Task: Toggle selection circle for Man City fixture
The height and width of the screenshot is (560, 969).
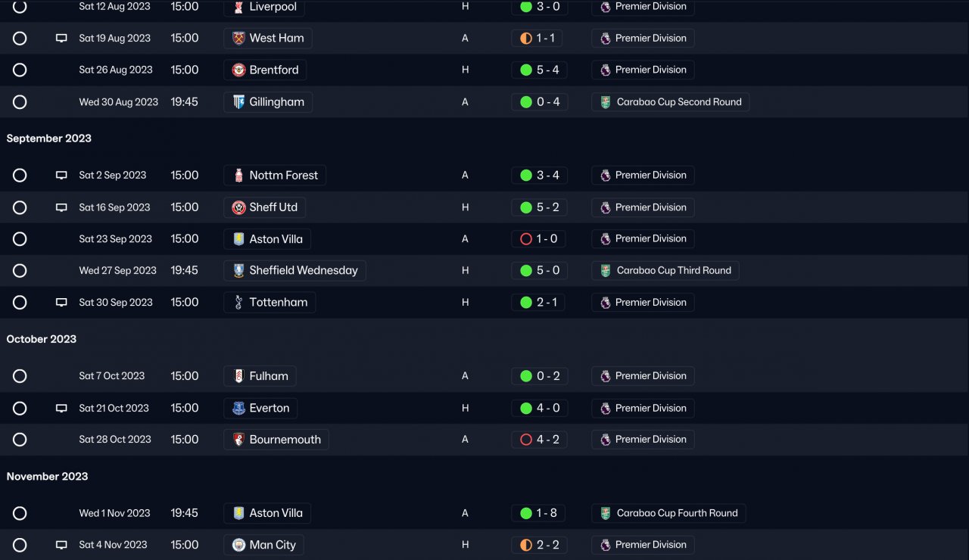Action: [x=20, y=545]
